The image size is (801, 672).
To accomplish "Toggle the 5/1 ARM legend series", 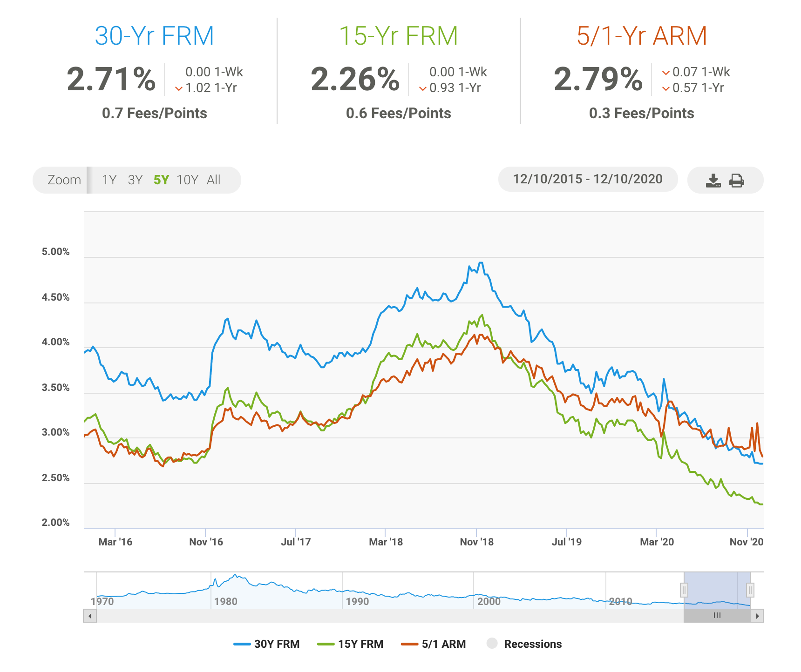I will click(434, 644).
